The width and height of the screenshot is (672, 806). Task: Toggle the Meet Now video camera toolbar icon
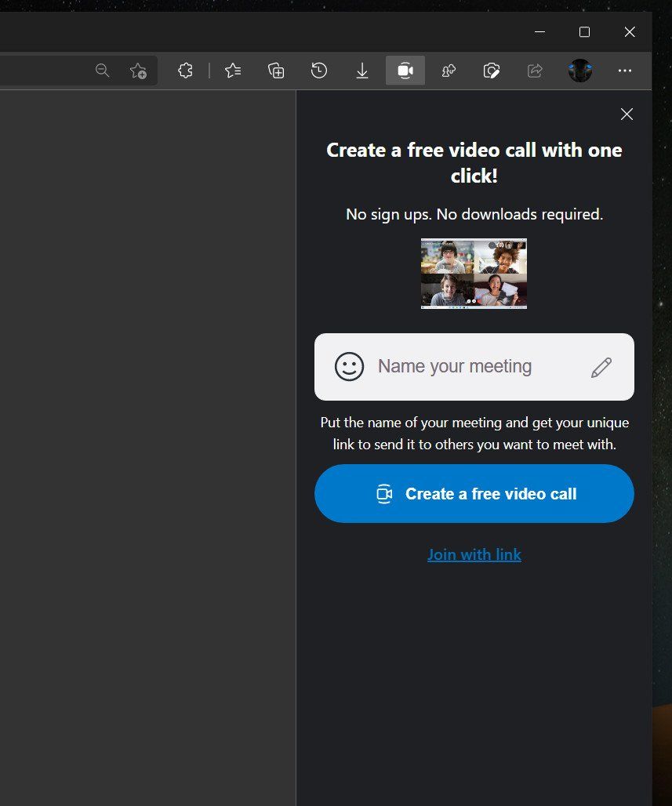pyautogui.click(x=405, y=71)
